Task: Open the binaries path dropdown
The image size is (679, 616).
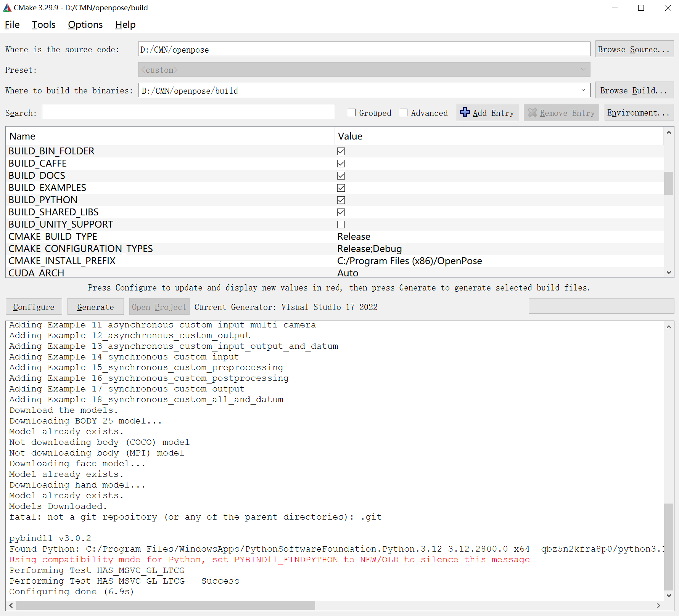Action: (x=583, y=90)
